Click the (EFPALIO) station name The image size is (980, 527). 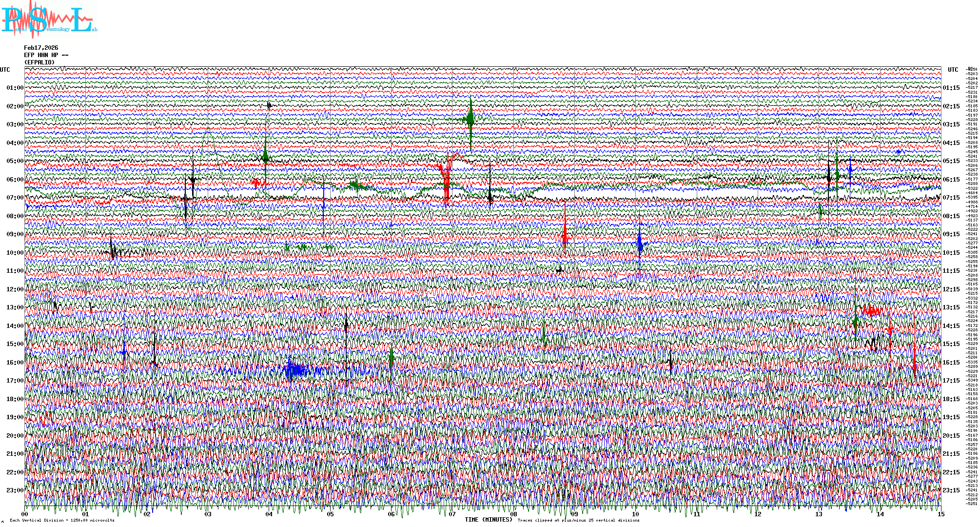point(39,62)
